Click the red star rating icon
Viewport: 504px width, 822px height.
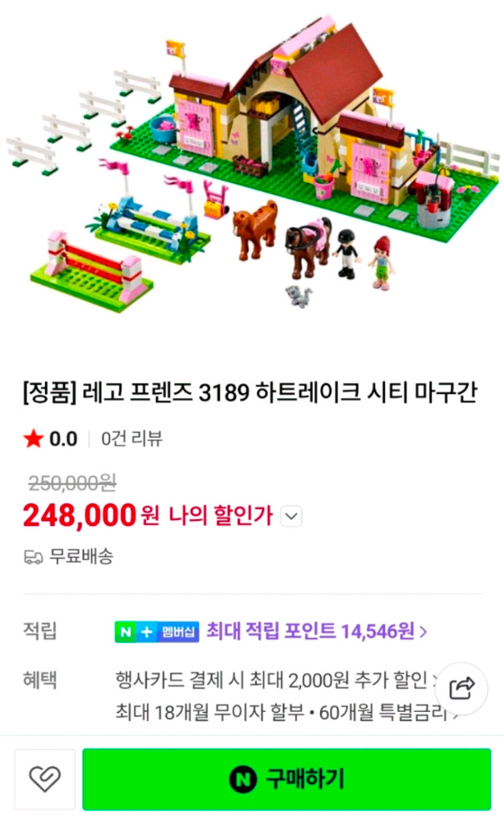pyautogui.click(x=34, y=438)
